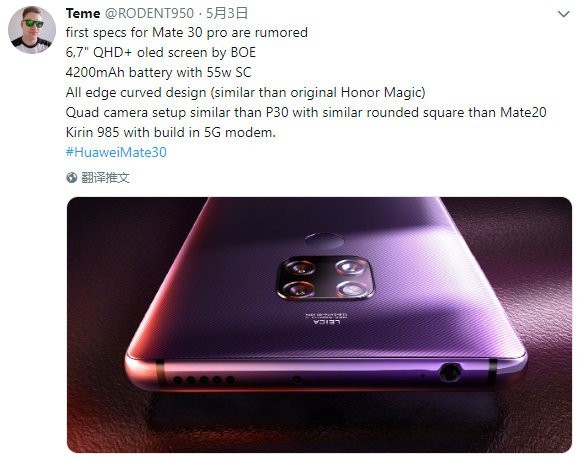The height and width of the screenshot is (462, 580).
Task: Click the headphone jack in the photo
Action: [x=450, y=372]
